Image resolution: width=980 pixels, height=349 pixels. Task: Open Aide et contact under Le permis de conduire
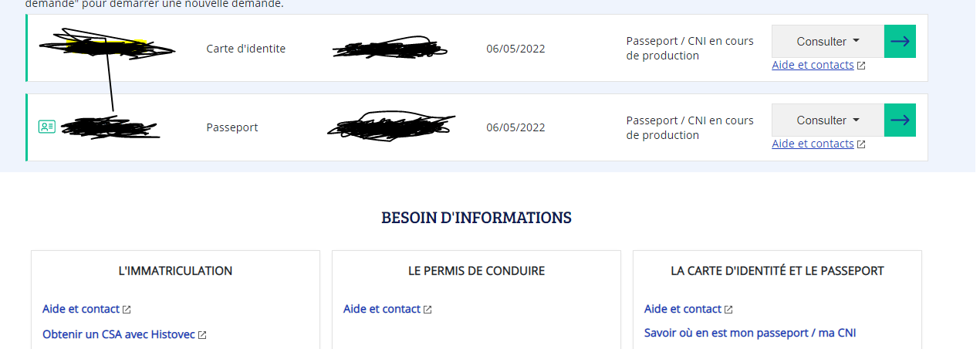tap(382, 309)
